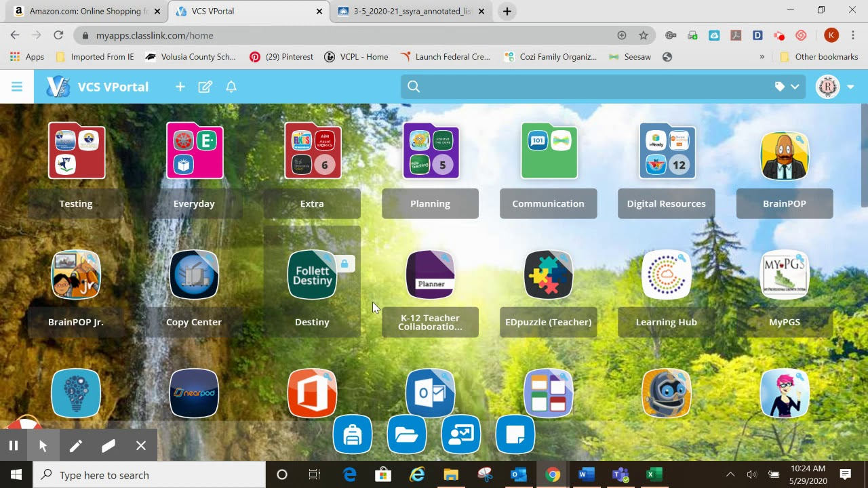Open Chrome's three-dot menu
Image resolution: width=868 pixels, height=488 pixels.
tap(853, 35)
